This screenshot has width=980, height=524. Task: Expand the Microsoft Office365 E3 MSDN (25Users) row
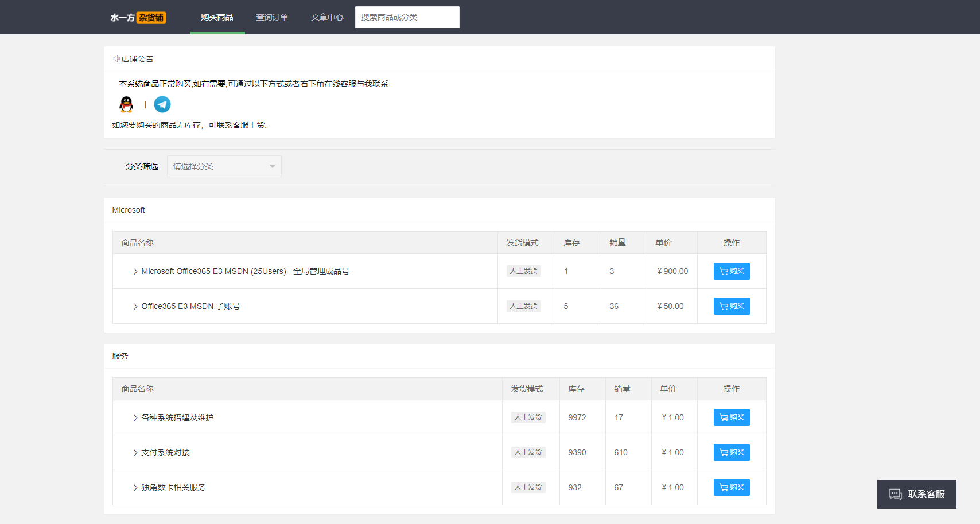[x=135, y=271]
